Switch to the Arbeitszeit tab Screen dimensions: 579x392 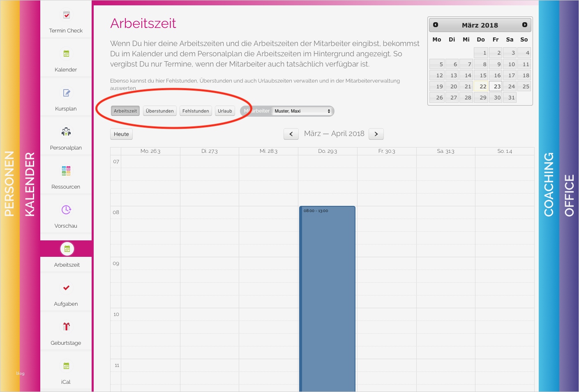coord(125,111)
